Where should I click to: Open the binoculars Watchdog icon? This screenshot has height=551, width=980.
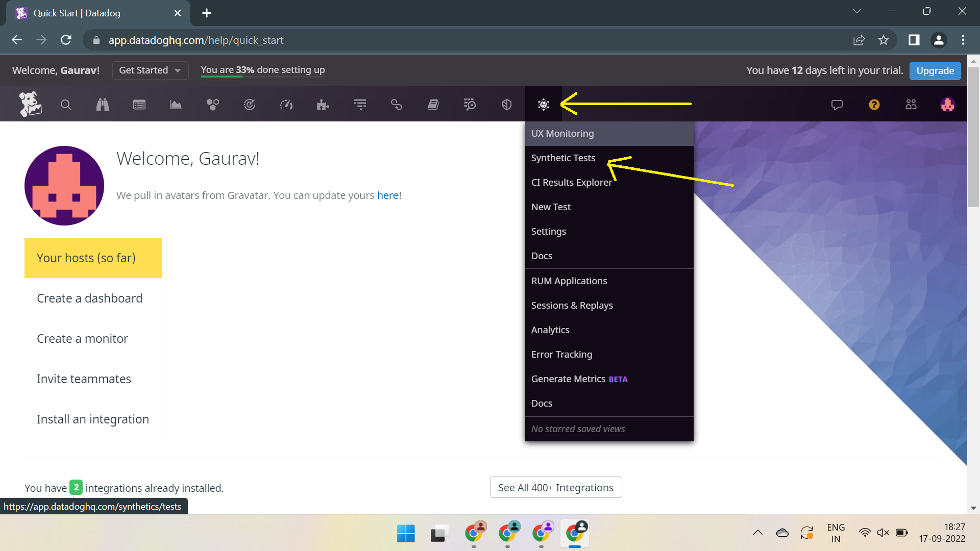(103, 105)
